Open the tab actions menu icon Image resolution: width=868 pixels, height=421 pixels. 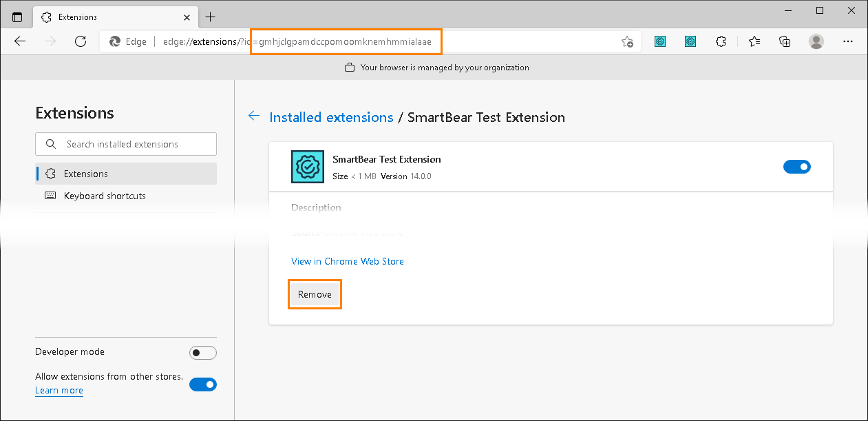point(17,17)
